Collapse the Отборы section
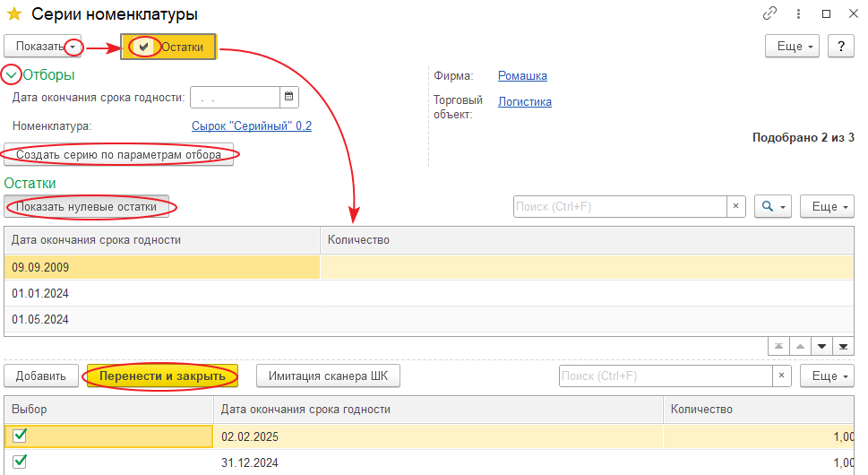 coord(12,75)
